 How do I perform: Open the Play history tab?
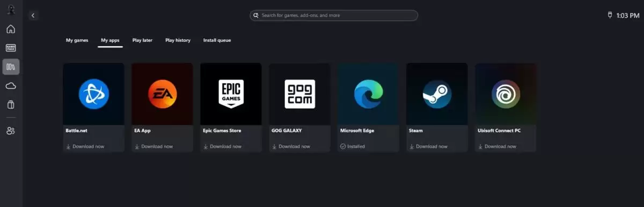point(178,40)
